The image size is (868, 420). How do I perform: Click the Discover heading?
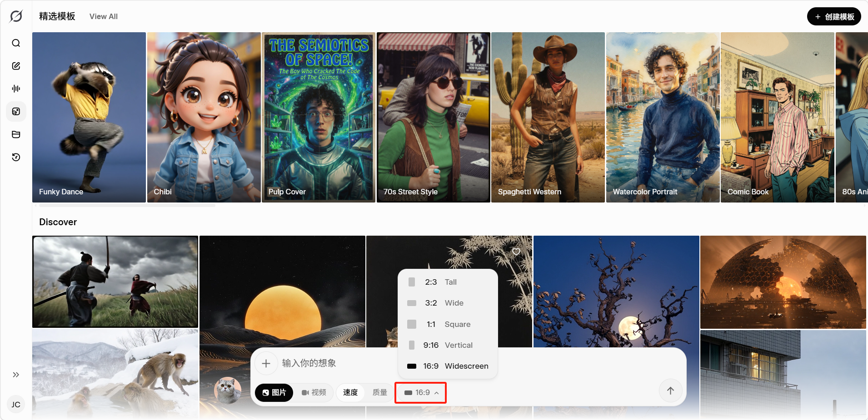point(58,222)
